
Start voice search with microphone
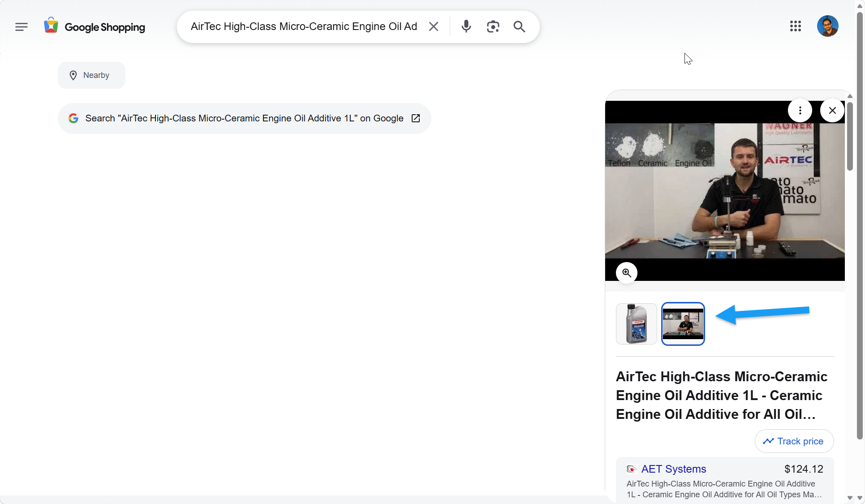(466, 26)
